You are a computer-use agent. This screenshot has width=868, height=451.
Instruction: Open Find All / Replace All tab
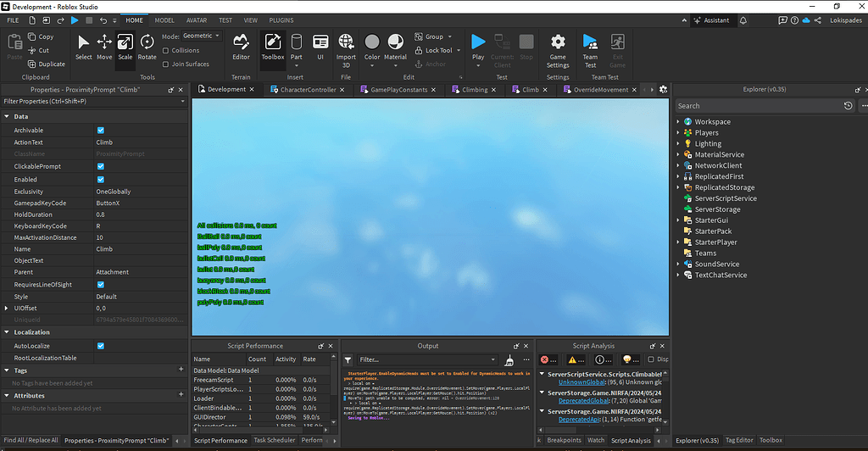click(31, 441)
